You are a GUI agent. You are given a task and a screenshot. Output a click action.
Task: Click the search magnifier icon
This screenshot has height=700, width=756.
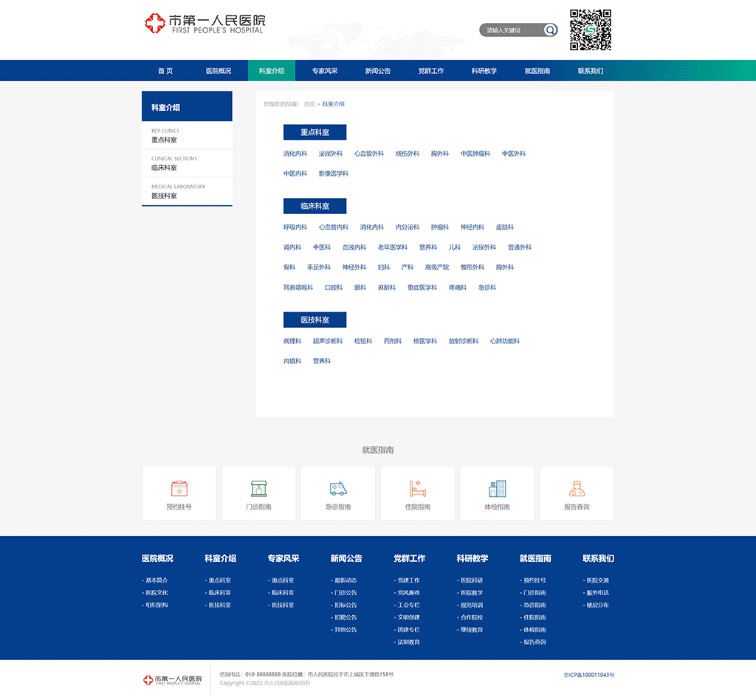[550, 30]
